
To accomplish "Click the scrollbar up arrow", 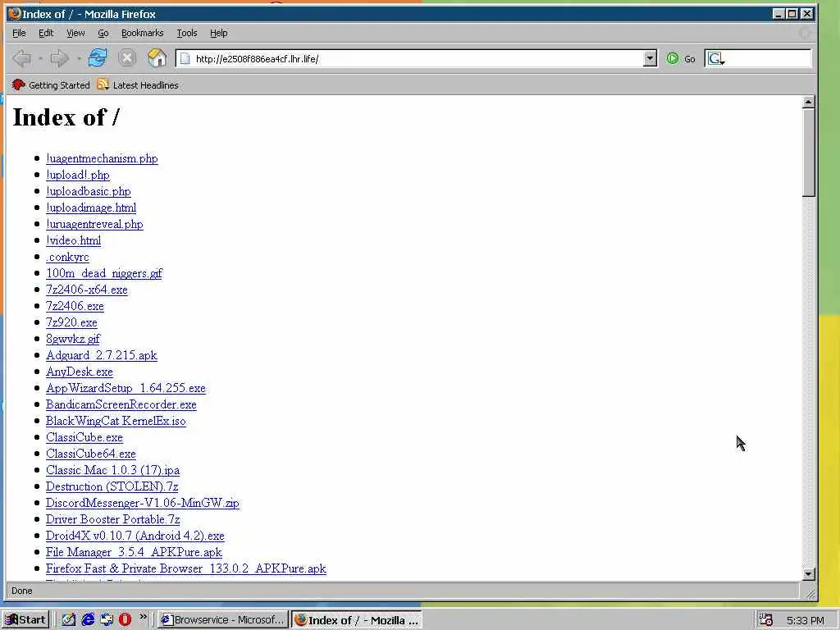I will 808,102.
